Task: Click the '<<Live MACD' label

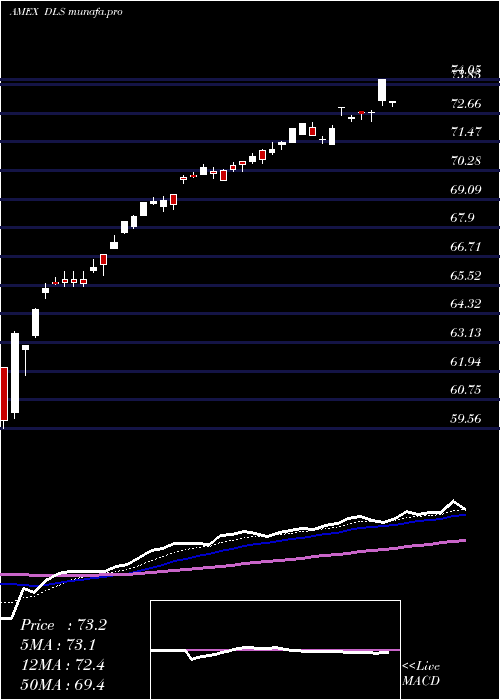Action: coord(421,673)
